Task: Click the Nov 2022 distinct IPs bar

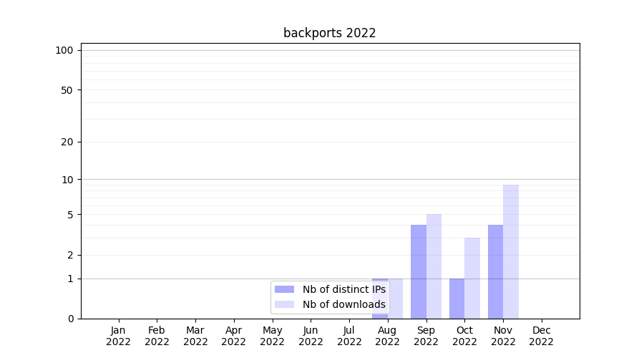Action: coord(495,271)
